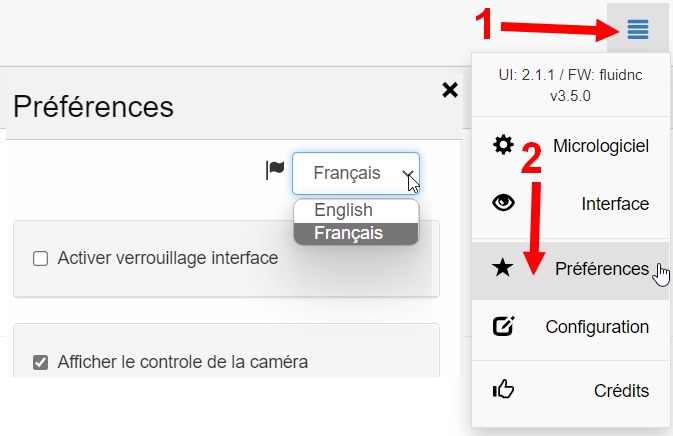This screenshot has height=436, width=673.
Task: Click the Afficher le controle de la caméra label
Action: click(183, 362)
